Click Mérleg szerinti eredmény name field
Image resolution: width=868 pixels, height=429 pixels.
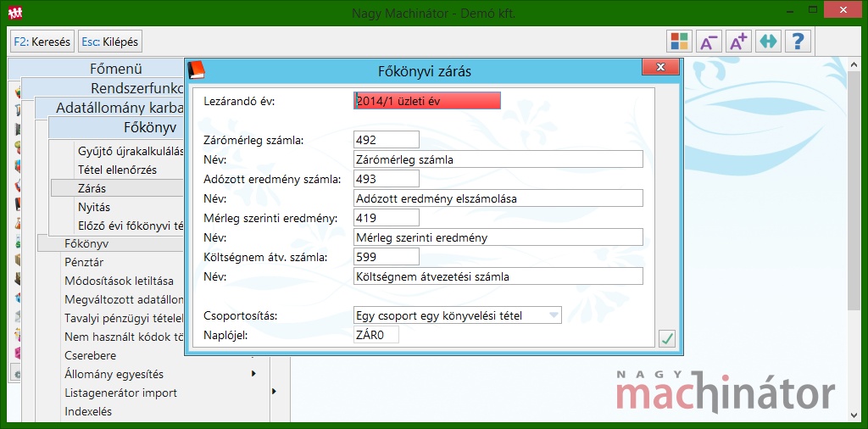point(498,237)
